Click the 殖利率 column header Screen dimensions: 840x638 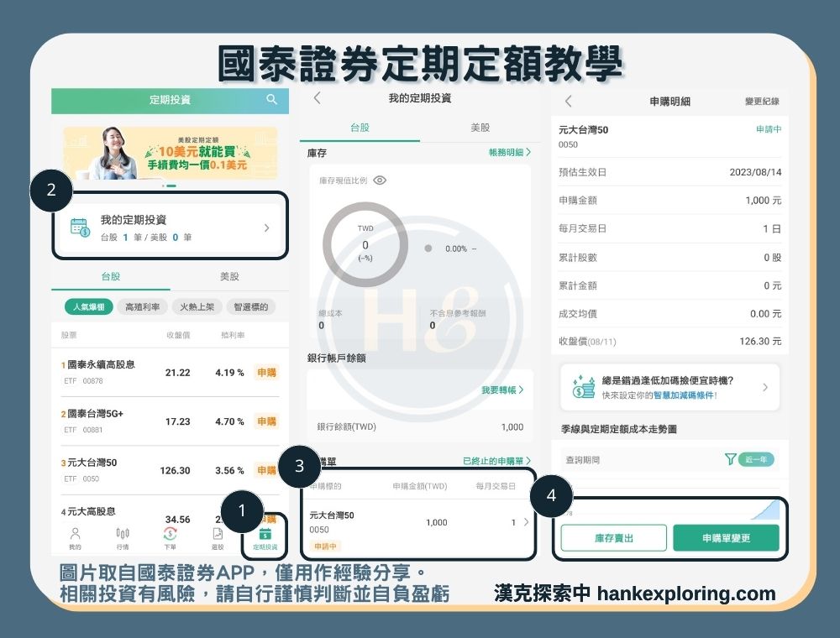233,335
